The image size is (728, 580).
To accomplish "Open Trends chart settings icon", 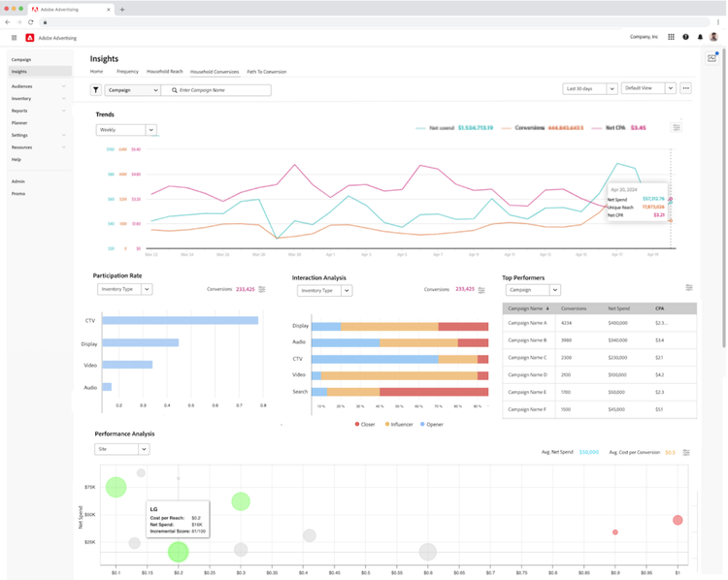I will 677,128.
